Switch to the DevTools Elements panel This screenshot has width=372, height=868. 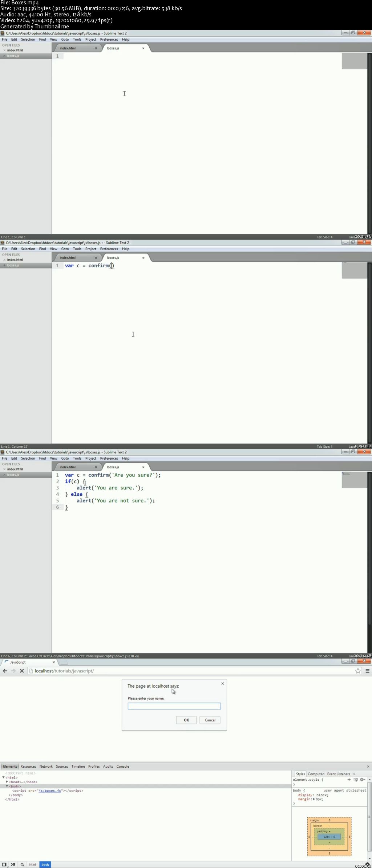tap(10, 766)
